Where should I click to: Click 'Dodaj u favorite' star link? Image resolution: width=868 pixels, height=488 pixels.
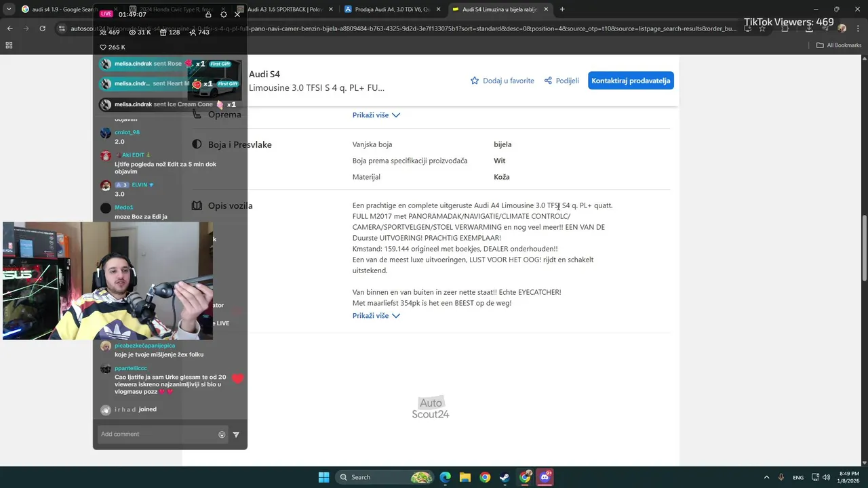502,81
